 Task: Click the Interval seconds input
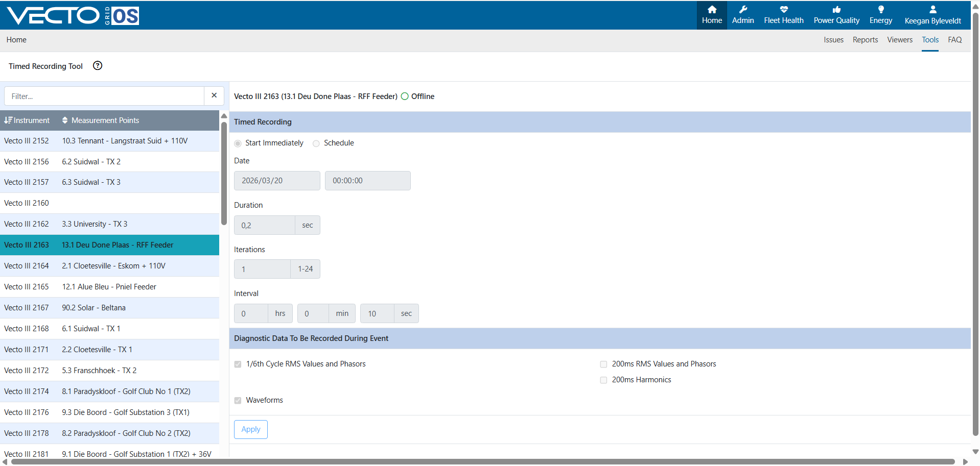pyautogui.click(x=377, y=313)
